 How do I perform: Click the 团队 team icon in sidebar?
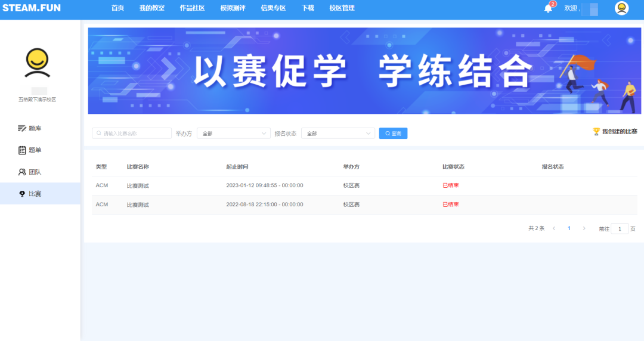coord(22,172)
